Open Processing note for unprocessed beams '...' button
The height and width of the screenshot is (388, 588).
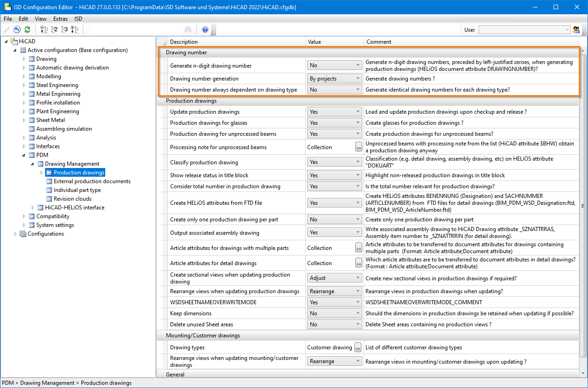tap(359, 147)
